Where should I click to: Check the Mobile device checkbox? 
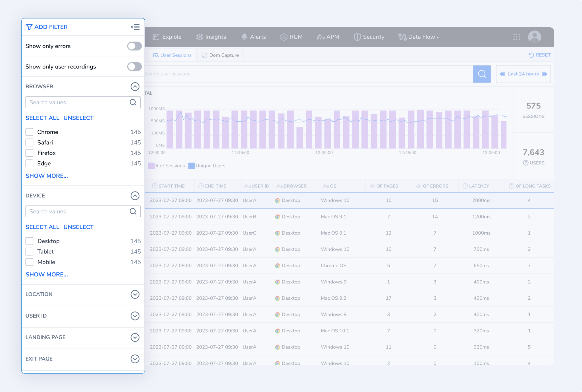30,262
